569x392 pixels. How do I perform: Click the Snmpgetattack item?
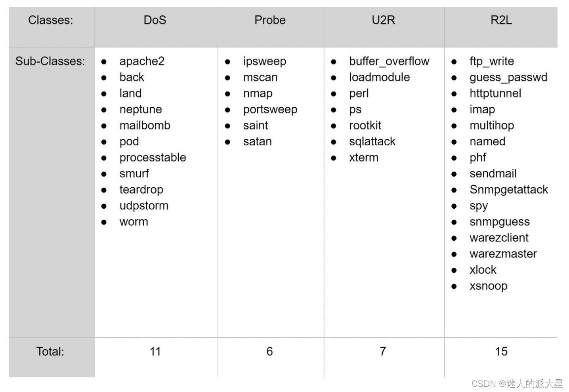pos(508,190)
